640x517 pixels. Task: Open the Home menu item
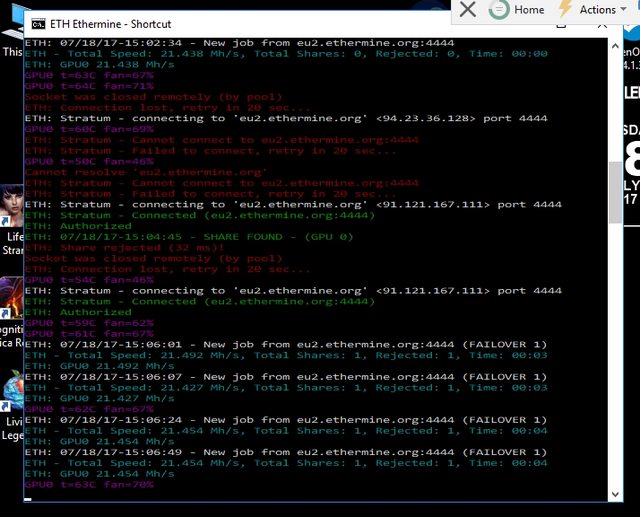click(x=529, y=9)
